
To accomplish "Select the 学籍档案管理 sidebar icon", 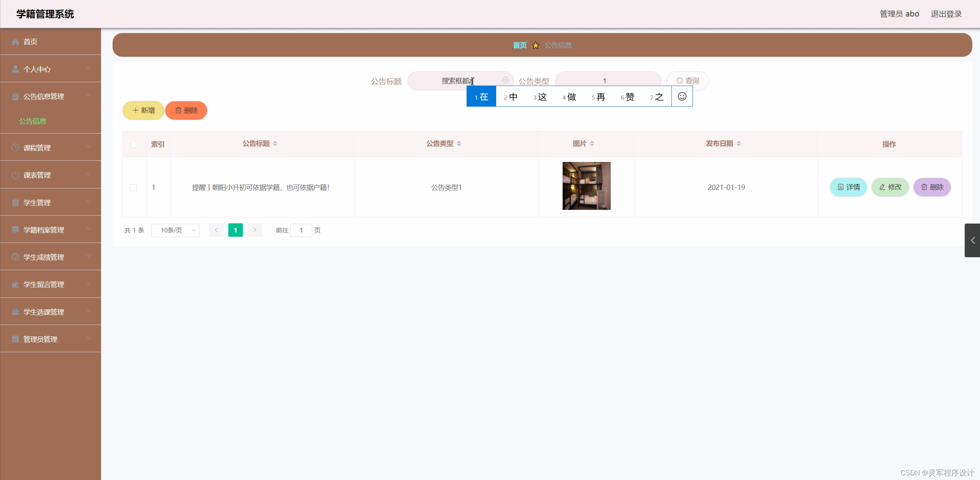I will (15, 230).
